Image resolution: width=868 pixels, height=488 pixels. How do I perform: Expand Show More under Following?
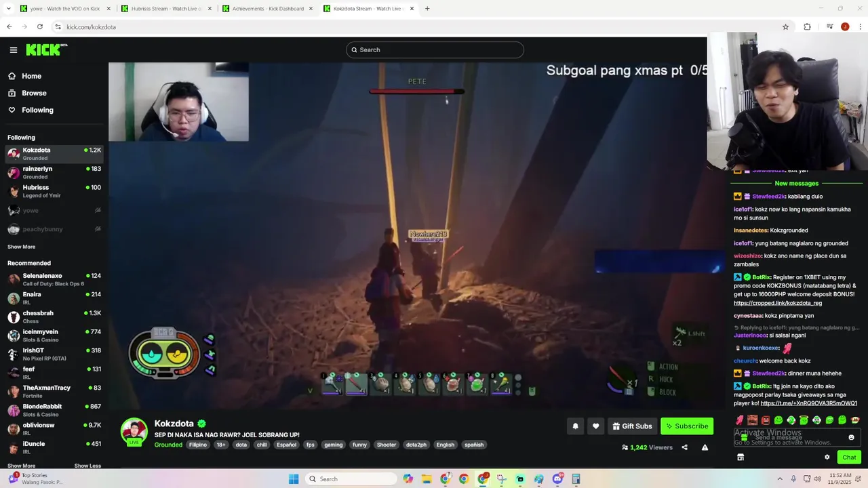[21, 247]
